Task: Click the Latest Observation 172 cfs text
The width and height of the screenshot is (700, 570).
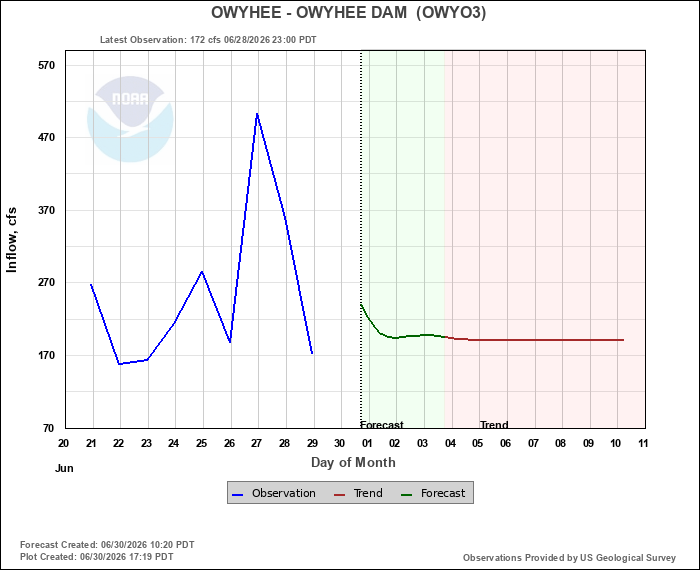Action: (208, 40)
